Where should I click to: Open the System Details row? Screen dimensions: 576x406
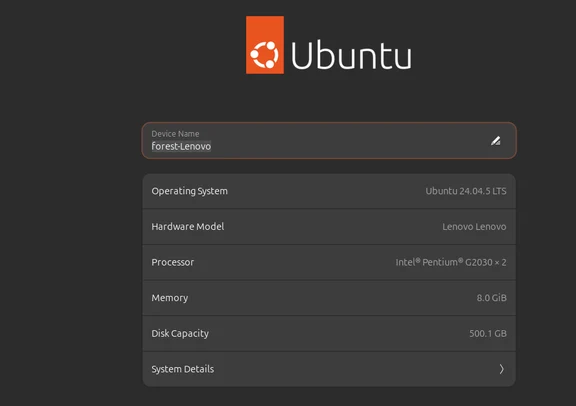click(x=329, y=369)
